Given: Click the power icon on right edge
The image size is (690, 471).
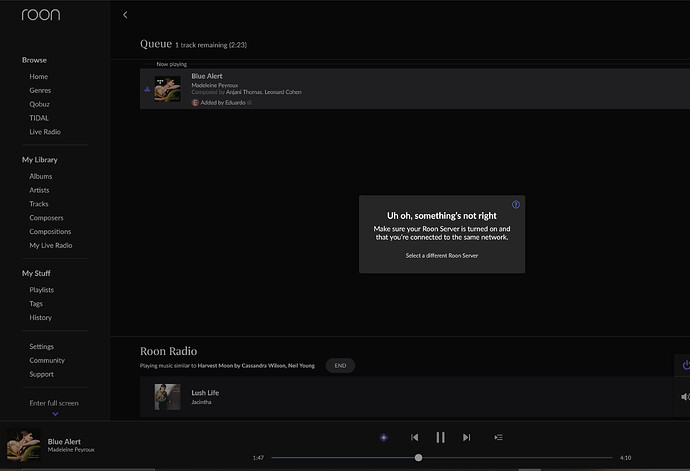Looking at the screenshot, I should [686, 365].
